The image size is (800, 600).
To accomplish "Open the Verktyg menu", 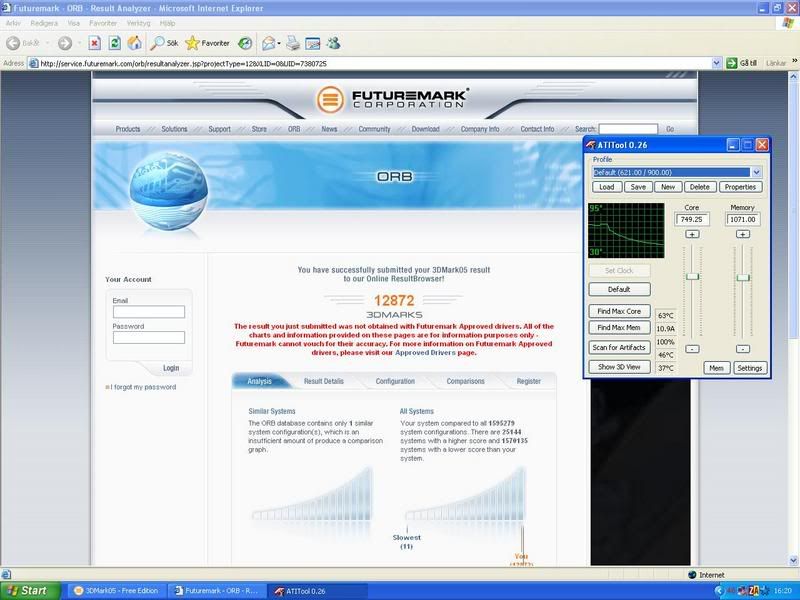I will pyautogui.click(x=138, y=23).
